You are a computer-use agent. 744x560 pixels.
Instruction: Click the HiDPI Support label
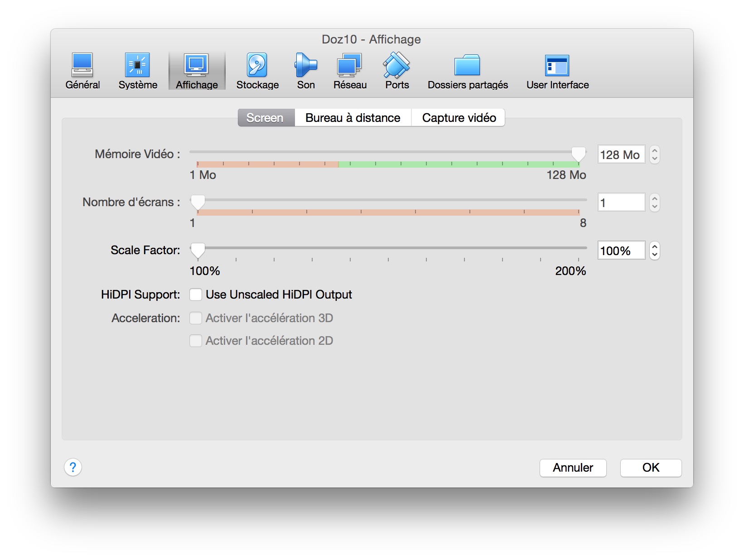(140, 294)
